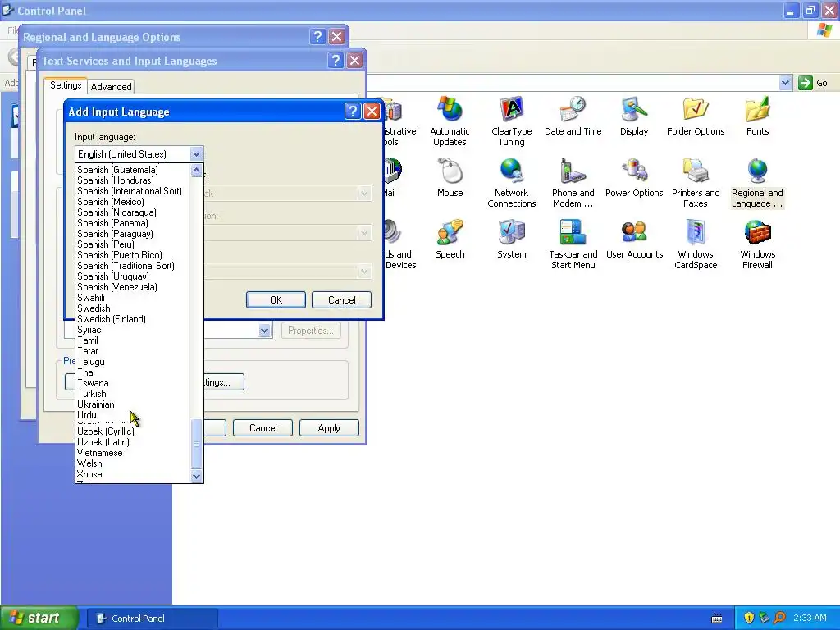Click the on-screen keyboard tray icon
Viewport: 840px width, 630px height.
point(717,619)
